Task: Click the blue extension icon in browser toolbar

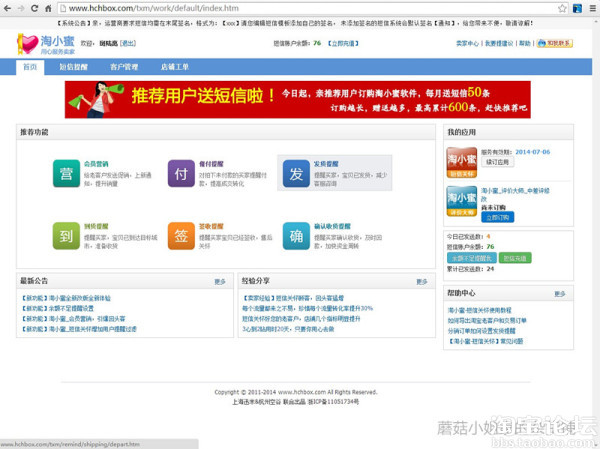Action: coord(577,8)
